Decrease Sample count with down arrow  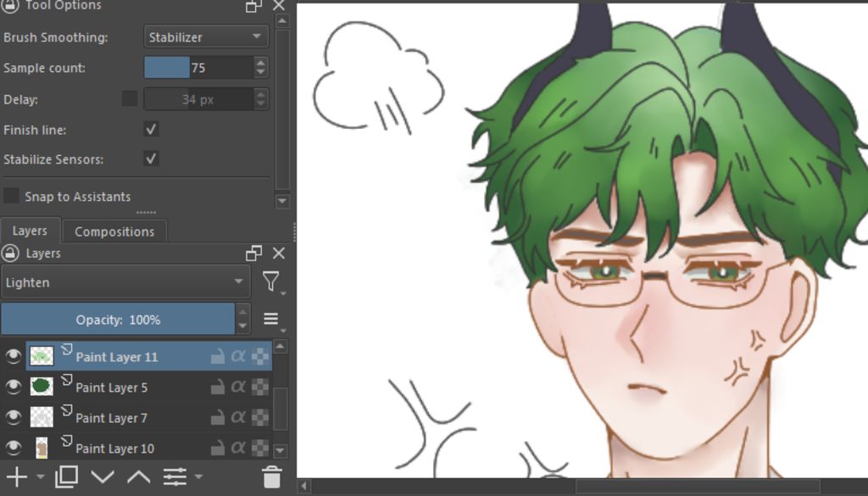(x=261, y=73)
